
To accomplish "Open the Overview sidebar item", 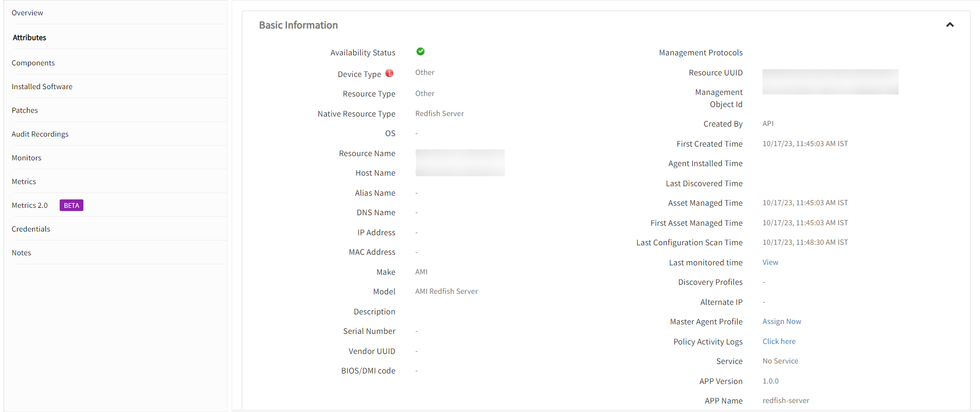I will point(27,13).
